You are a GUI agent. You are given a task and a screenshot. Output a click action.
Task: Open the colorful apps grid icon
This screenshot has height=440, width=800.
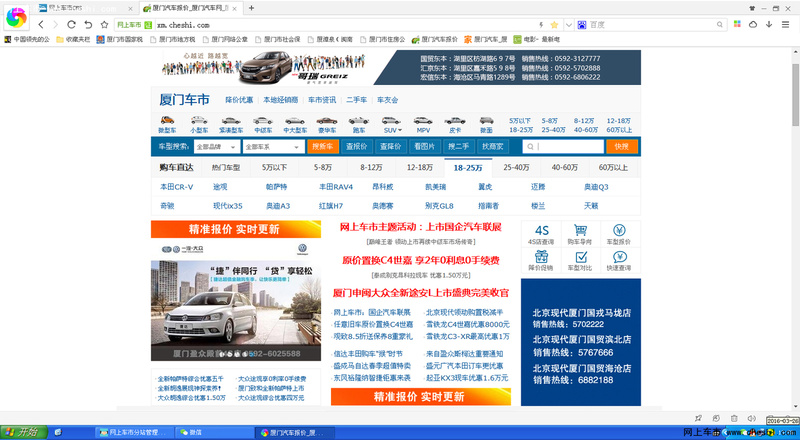(x=737, y=24)
